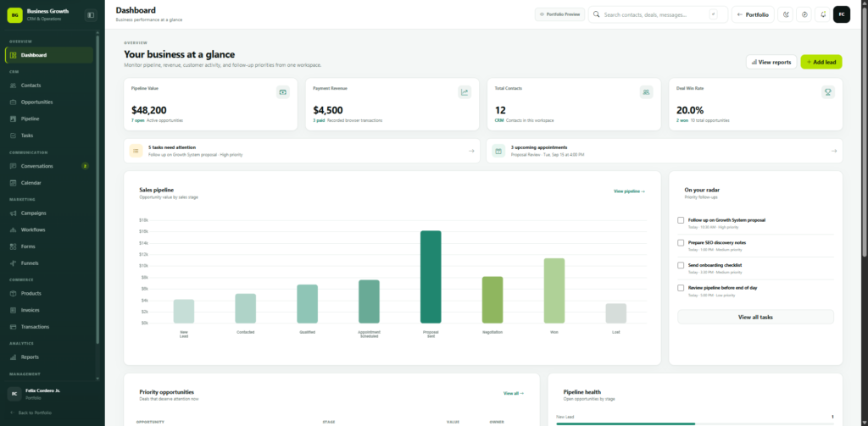Click the Pipeline Value money icon
868x426 pixels.
[x=283, y=92]
